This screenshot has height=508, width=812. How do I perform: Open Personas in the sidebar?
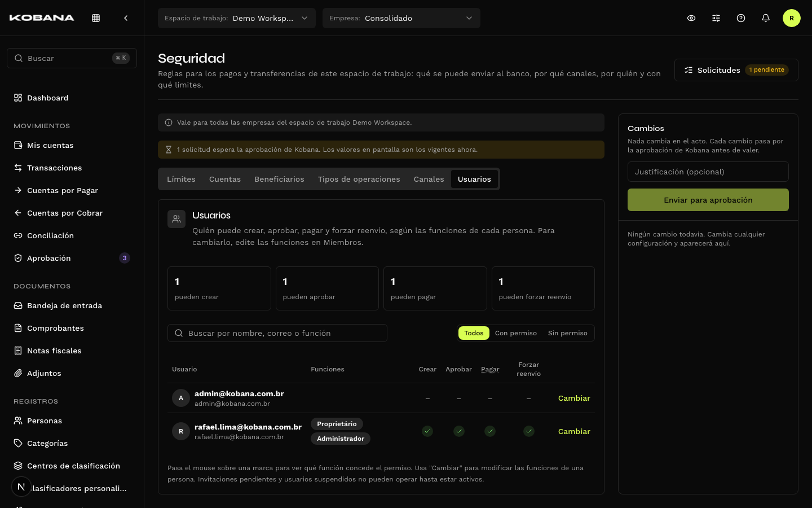pyautogui.click(x=72, y=421)
